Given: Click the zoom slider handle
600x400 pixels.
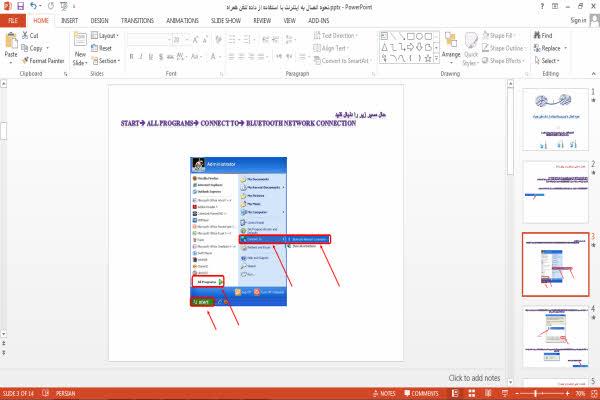Looking at the screenshot, I should tap(535, 393).
